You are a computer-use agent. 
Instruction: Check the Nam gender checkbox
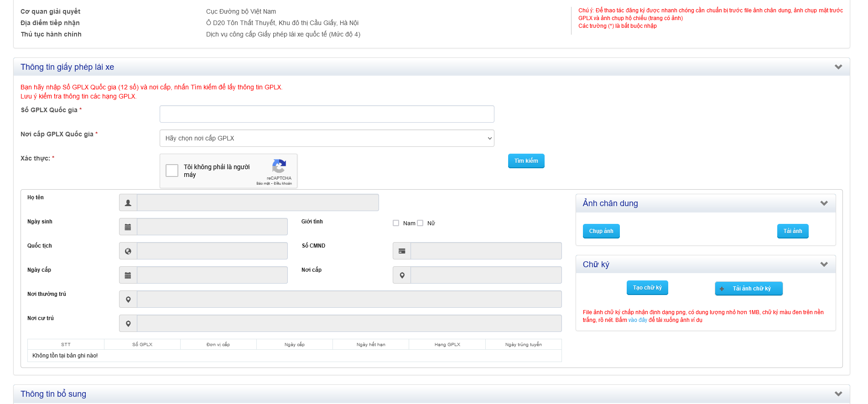click(396, 223)
